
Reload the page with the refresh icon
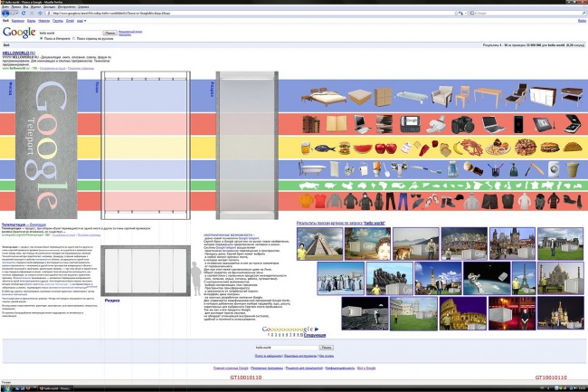[x=24, y=14]
